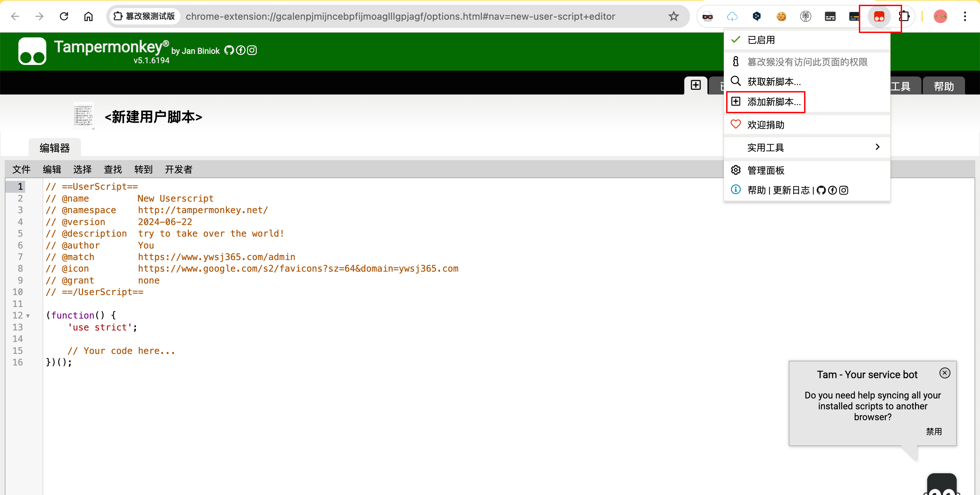Open the Chrome profile avatar

[x=940, y=16]
